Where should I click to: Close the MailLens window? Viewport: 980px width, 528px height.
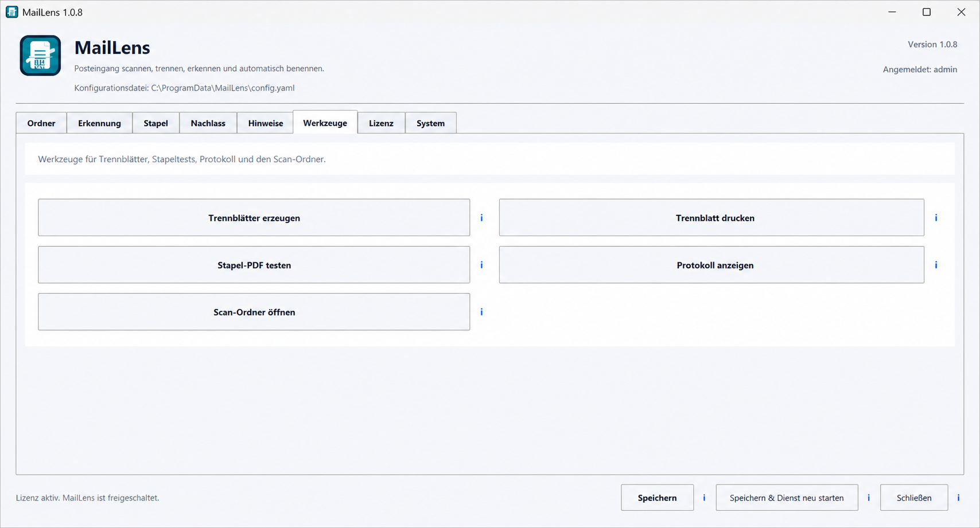(961, 12)
